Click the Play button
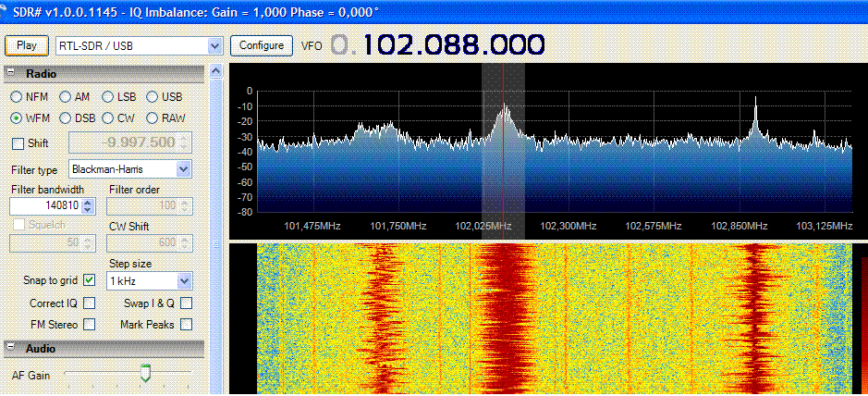Viewport: 868px width, 396px height. click(x=27, y=45)
